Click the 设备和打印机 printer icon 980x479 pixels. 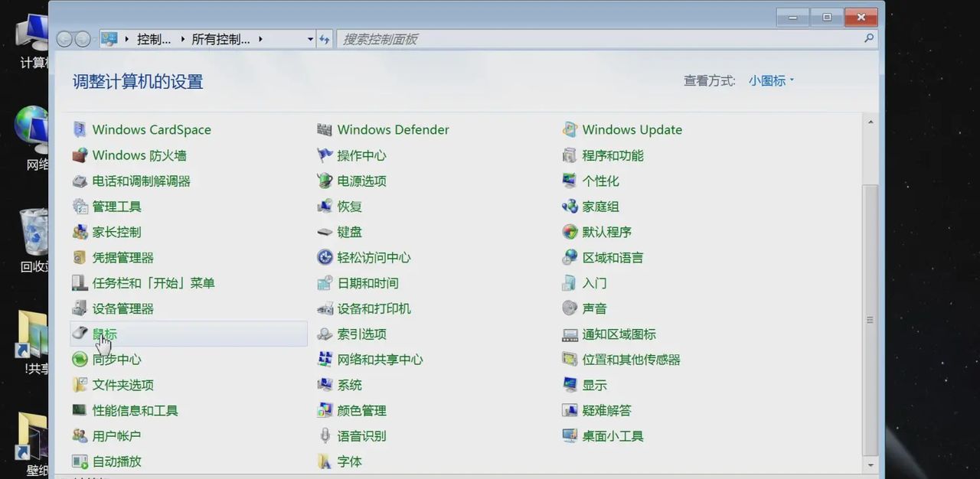pos(325,308)
